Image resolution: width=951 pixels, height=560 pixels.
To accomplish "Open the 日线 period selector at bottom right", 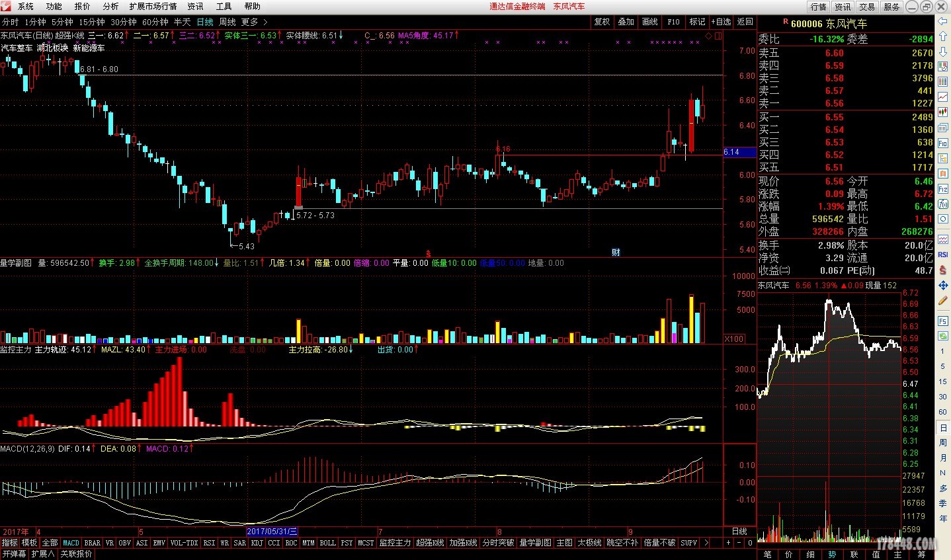I will click(x=739, y=532).
